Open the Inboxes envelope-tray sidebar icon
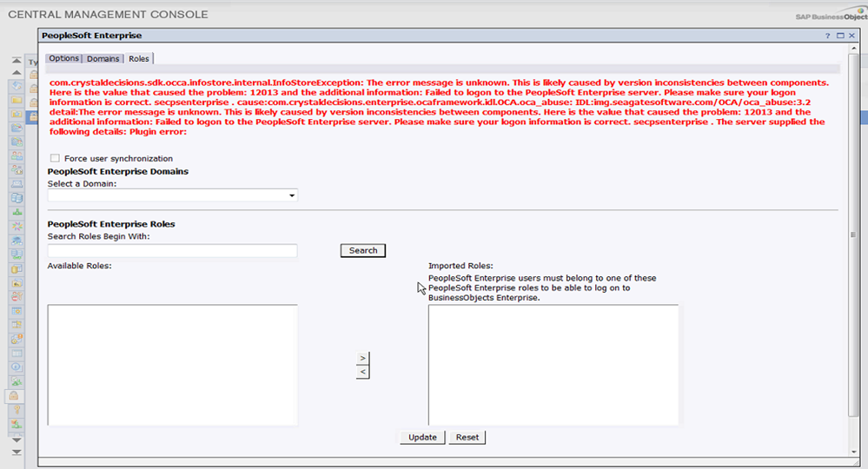Screen dimensions: 868x469 (x=17, y=184)
